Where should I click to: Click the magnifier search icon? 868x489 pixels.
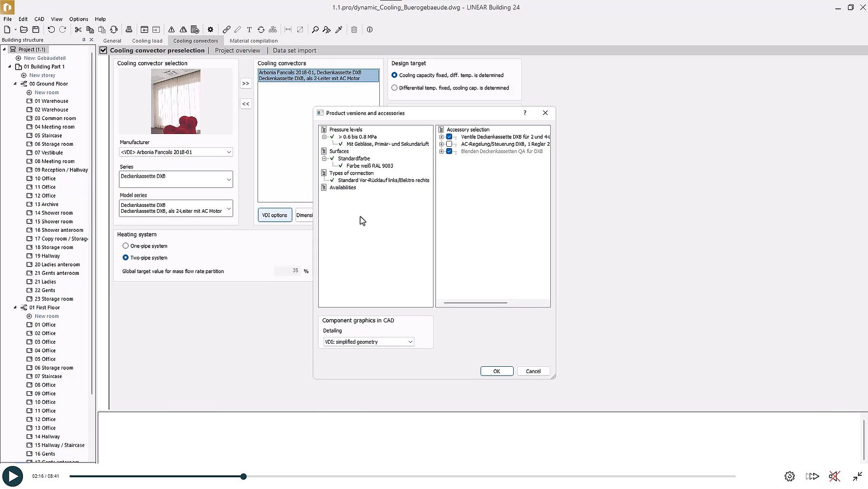[315, 29]
